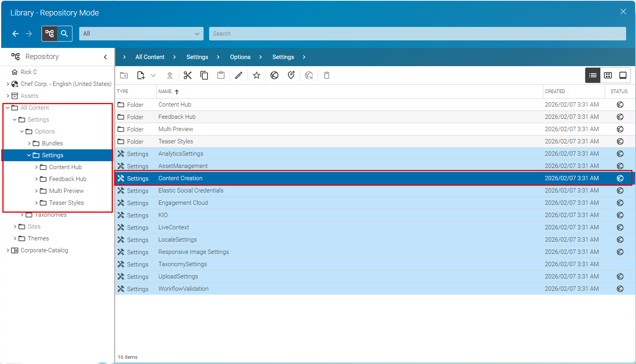Go back using the navigation arrow

[x=15, y=34]
